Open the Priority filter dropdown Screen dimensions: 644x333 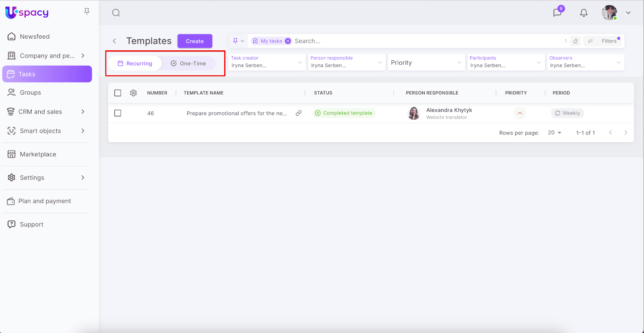tap(426, 63)
